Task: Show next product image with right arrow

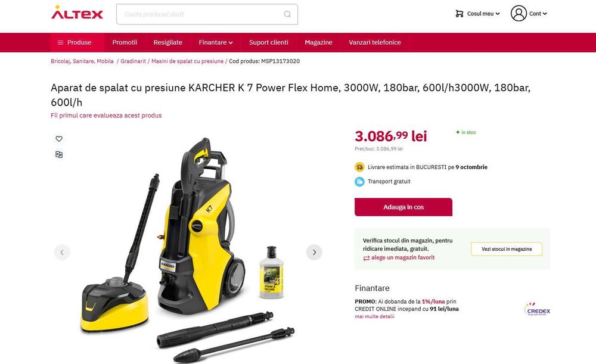Action: click(314, 252)
